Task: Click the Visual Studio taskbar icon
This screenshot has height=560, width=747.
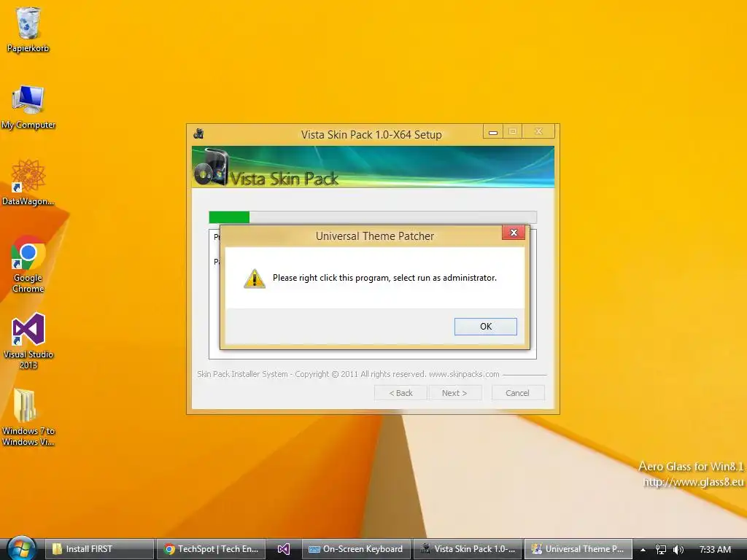Action: coord(284,549)
